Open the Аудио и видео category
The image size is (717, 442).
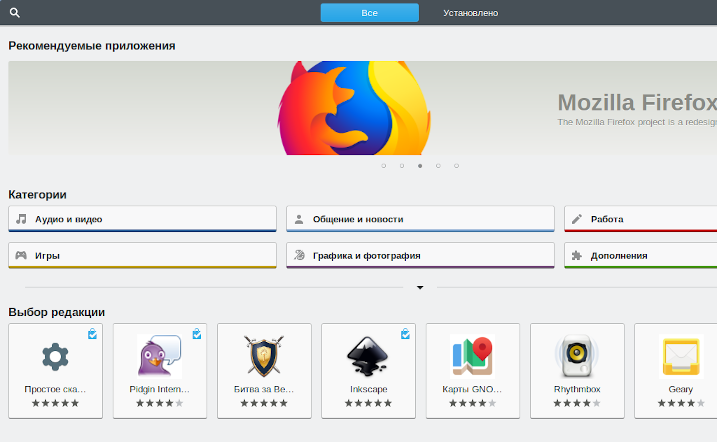[x=142, y=219]
